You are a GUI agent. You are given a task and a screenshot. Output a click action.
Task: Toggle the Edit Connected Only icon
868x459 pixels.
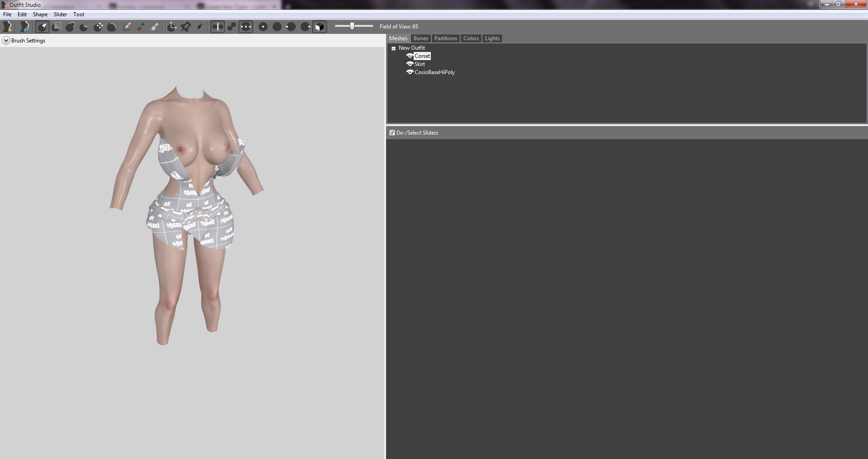231,27
